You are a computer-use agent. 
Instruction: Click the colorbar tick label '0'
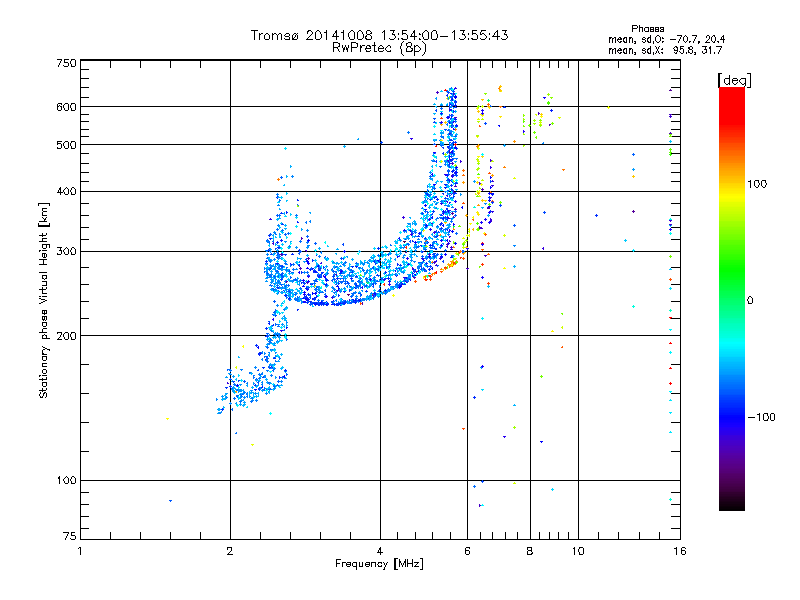(749, 301)
